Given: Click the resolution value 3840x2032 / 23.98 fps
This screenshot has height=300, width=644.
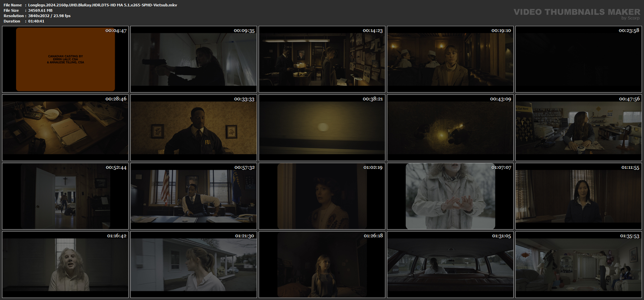Looking at the screenshot, I should pos(49,16).
